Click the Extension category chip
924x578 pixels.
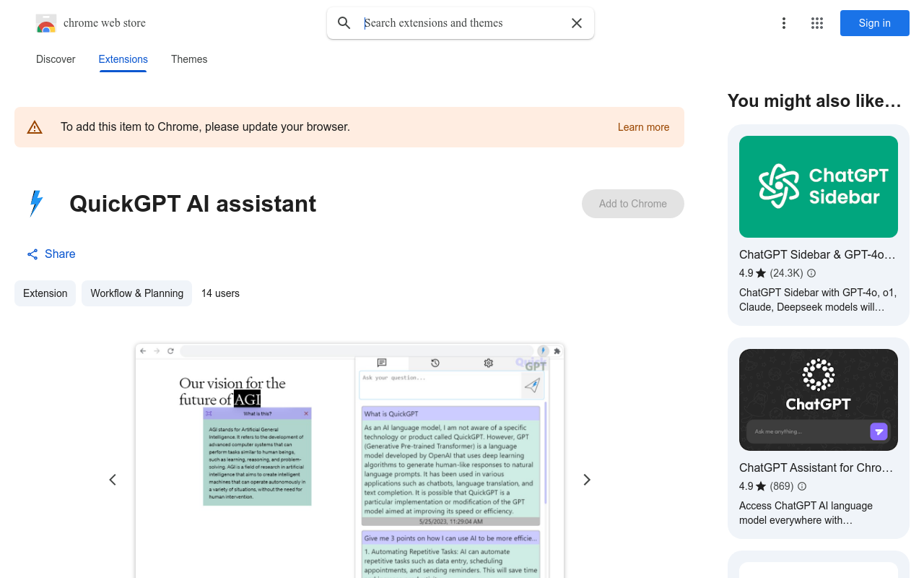[45, 293]
